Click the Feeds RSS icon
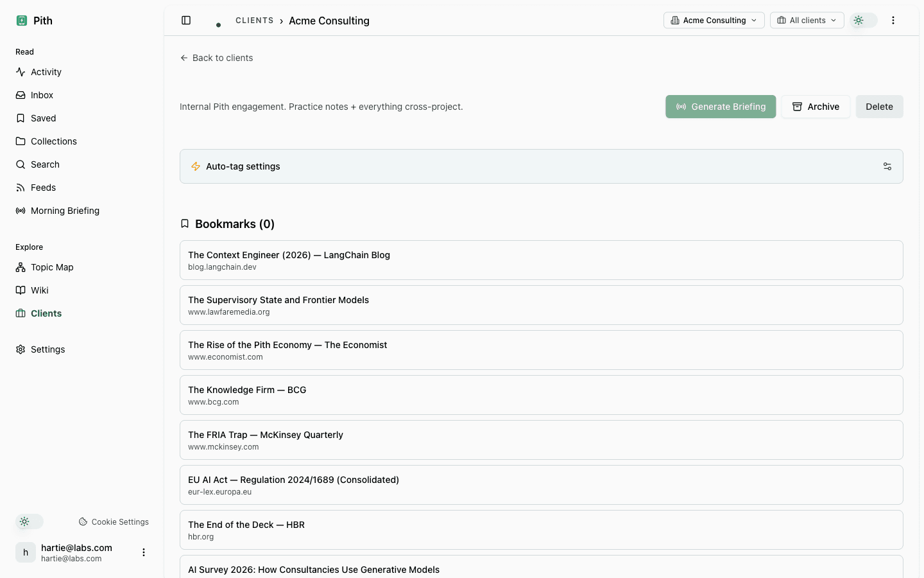Viewport: 924px width, 578px height. [x=21, y=188]
